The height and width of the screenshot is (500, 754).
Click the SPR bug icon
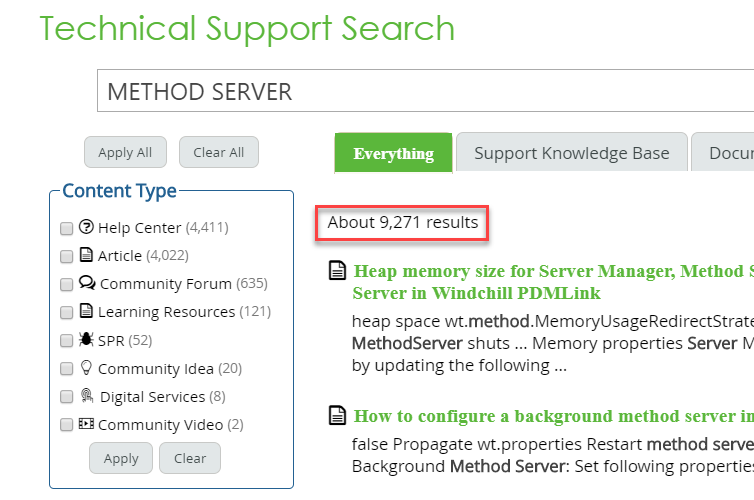[x=86, y=340]
